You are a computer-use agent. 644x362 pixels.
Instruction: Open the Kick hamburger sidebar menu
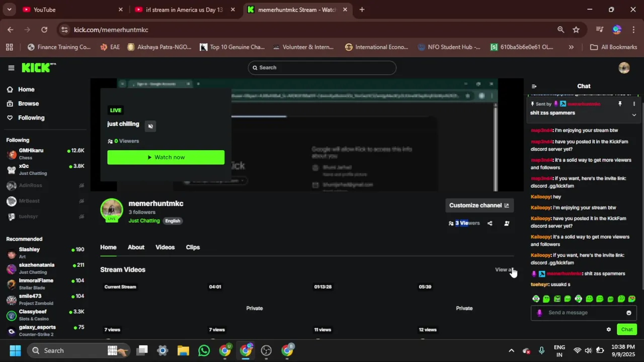pos(11,68)
